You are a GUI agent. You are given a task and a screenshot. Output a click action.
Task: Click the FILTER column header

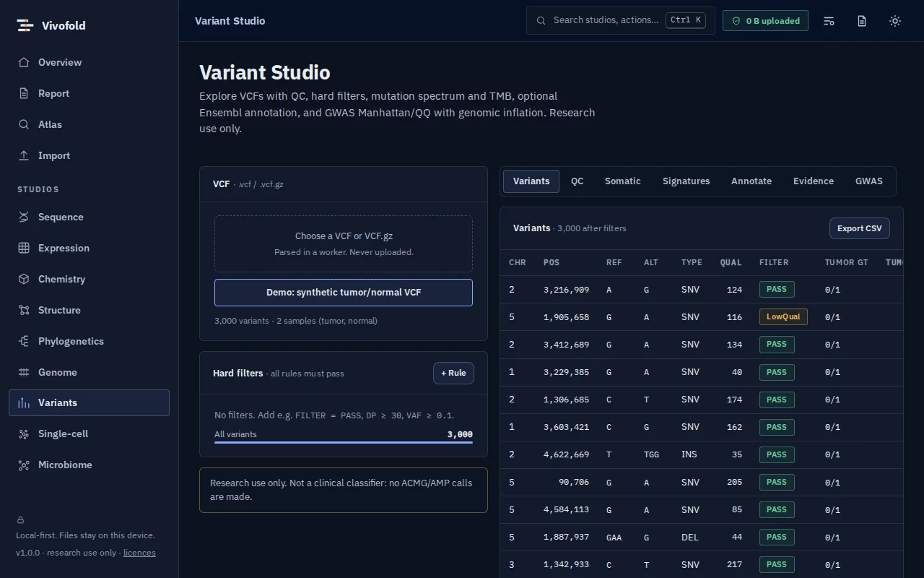[x=774, y=262]
